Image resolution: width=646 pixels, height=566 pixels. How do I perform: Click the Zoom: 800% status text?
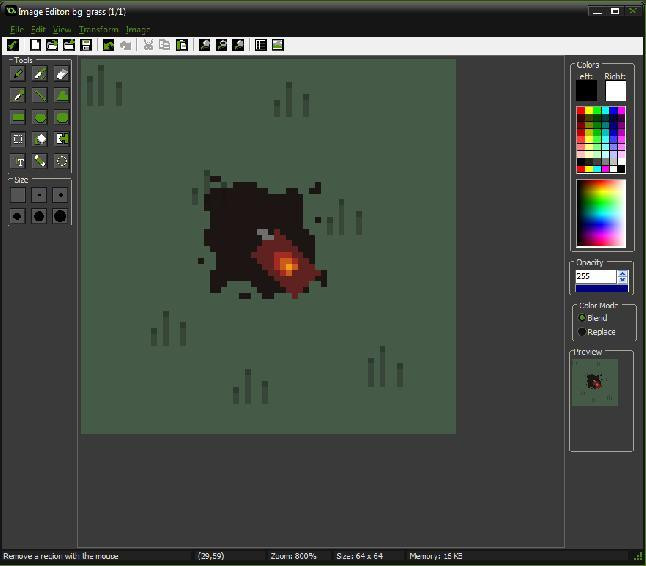click(293, 556)
